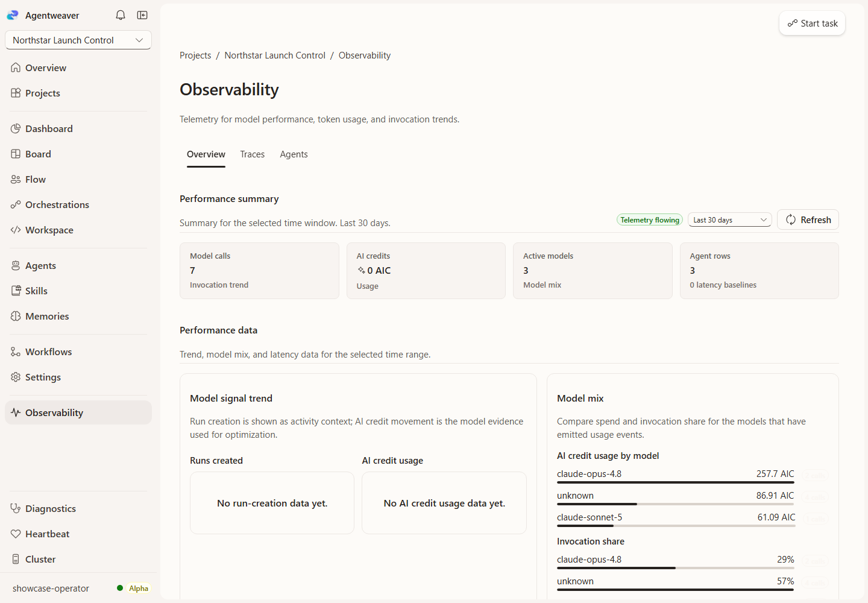
Task: Click the green status dot near Alpha
Action: click(120, 588)
